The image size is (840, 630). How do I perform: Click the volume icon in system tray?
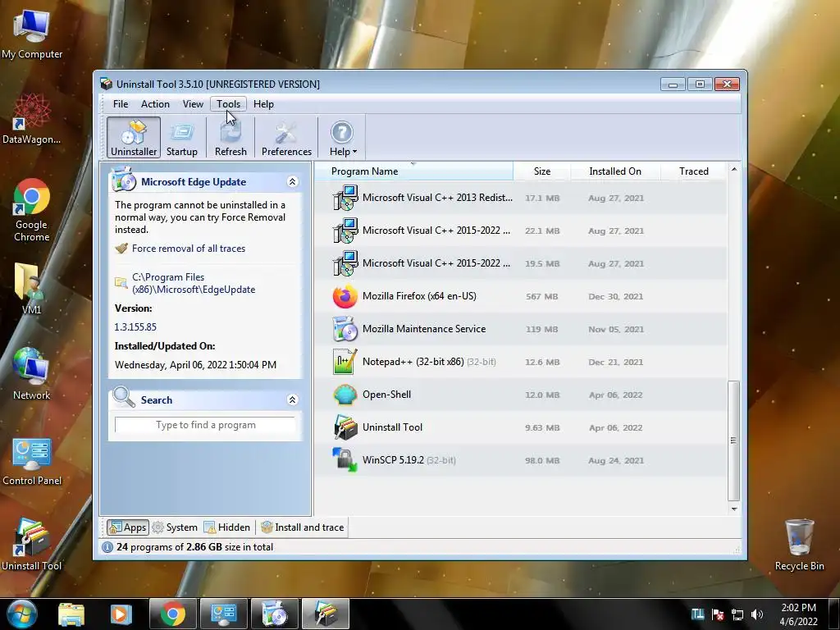(756, 614)
